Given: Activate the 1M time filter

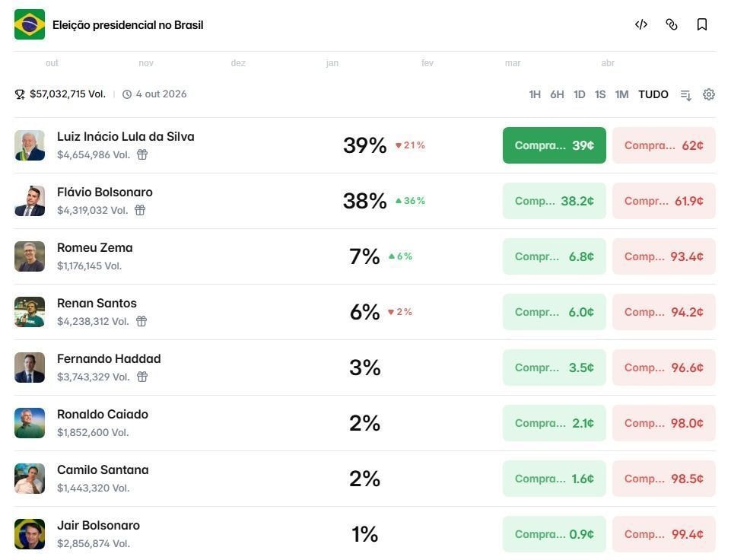Looking at the screenshot, I should click(622, 94).
